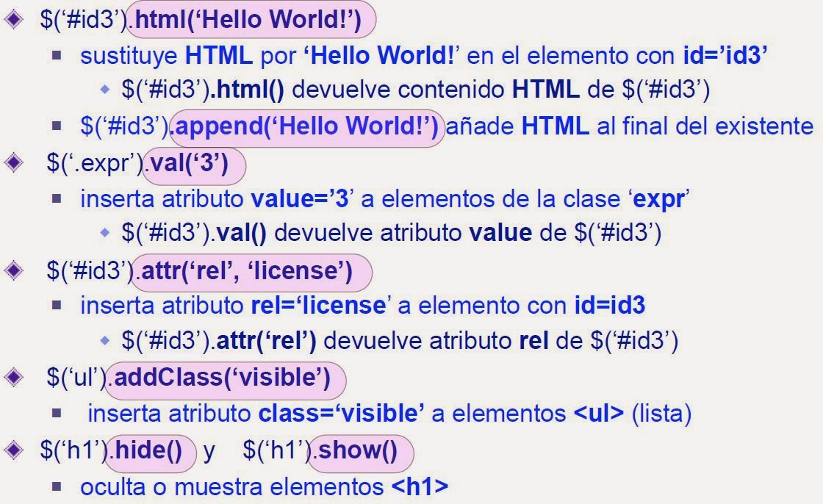Select the highlighted val('3') oval

click(x=195, y=165)
